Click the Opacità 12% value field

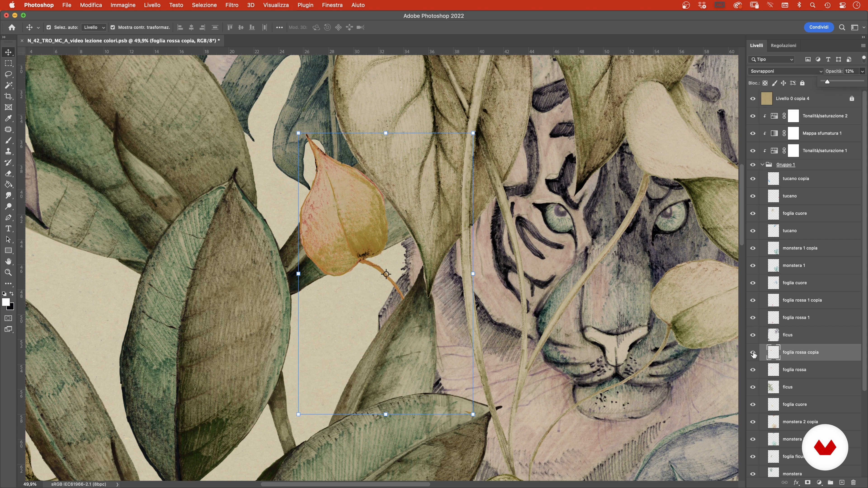point(851,71)
